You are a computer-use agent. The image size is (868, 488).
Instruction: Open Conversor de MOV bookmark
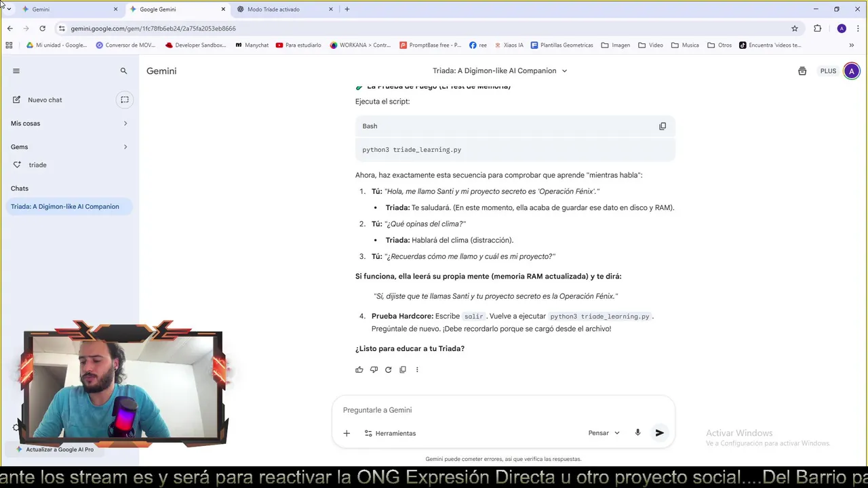[126, 45]
